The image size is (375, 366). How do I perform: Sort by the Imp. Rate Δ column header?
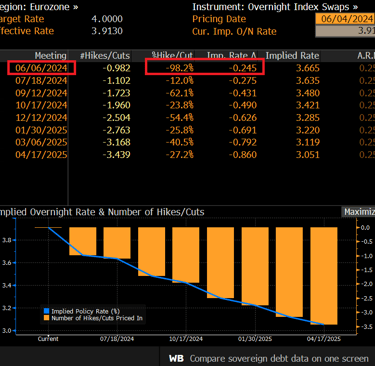pos(232,56)
